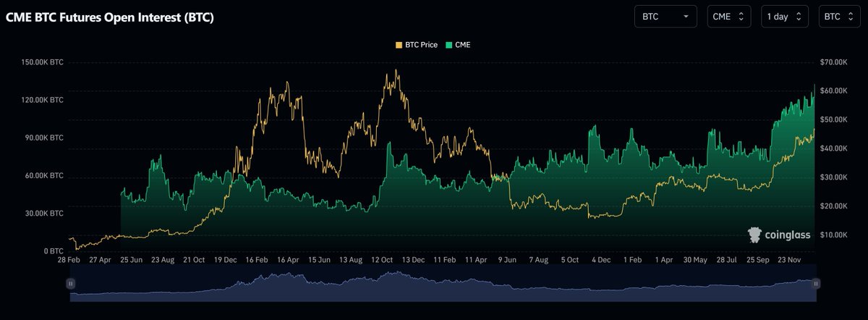Click the $10.00K price axis label
Screen dimensions: 868x320
(x=834, y=235)
